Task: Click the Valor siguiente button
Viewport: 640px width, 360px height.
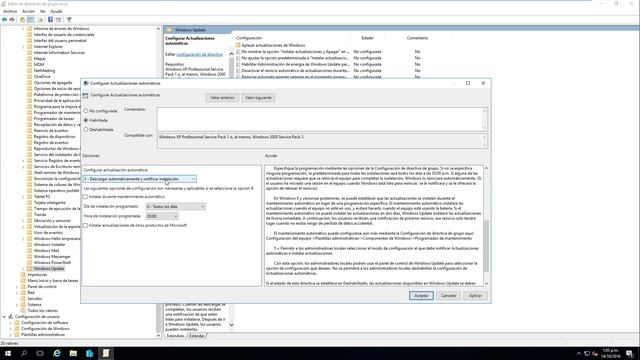Action: pos(258,98)
